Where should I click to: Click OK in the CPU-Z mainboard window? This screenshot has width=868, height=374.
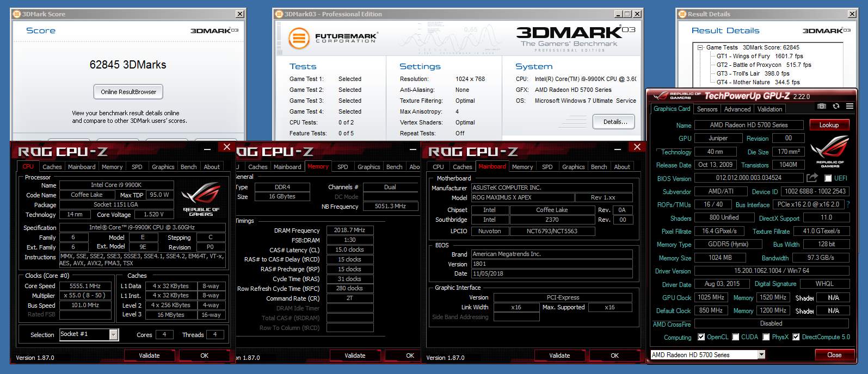coord(614,356)
